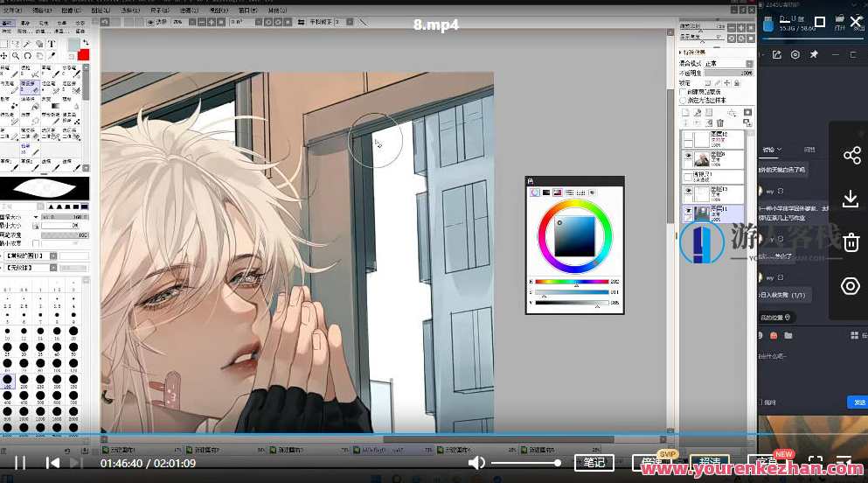This screenshot has height=483, width=868.
Task: Toggle visibility eye of the second layer
Action: tap(687, 157)
